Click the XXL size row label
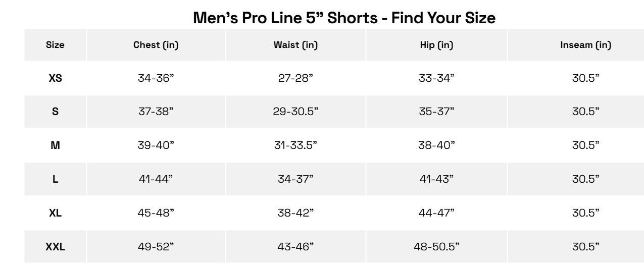The height and width of the screenshot is (265, 644). pyautogui.click(x=55, y=247)
